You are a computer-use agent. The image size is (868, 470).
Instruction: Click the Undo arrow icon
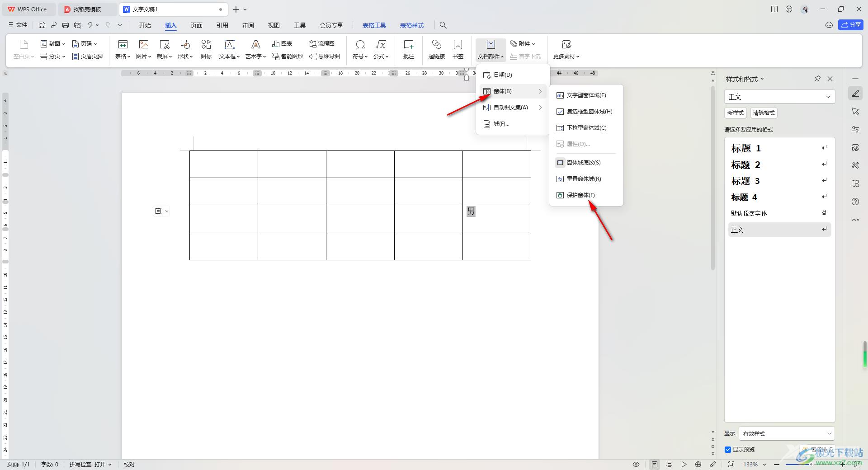point(90,25)
